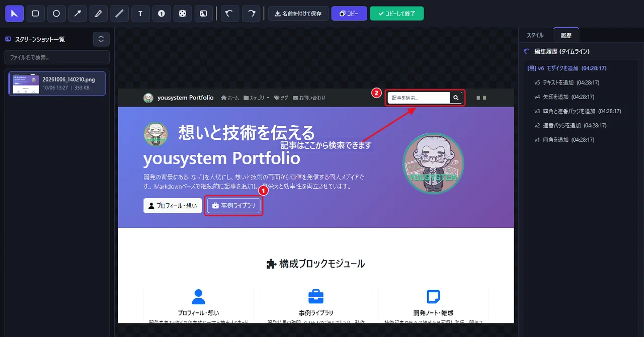Select the mosaic blur tool
Screen dimensions: 644x337
click(183, 14)
